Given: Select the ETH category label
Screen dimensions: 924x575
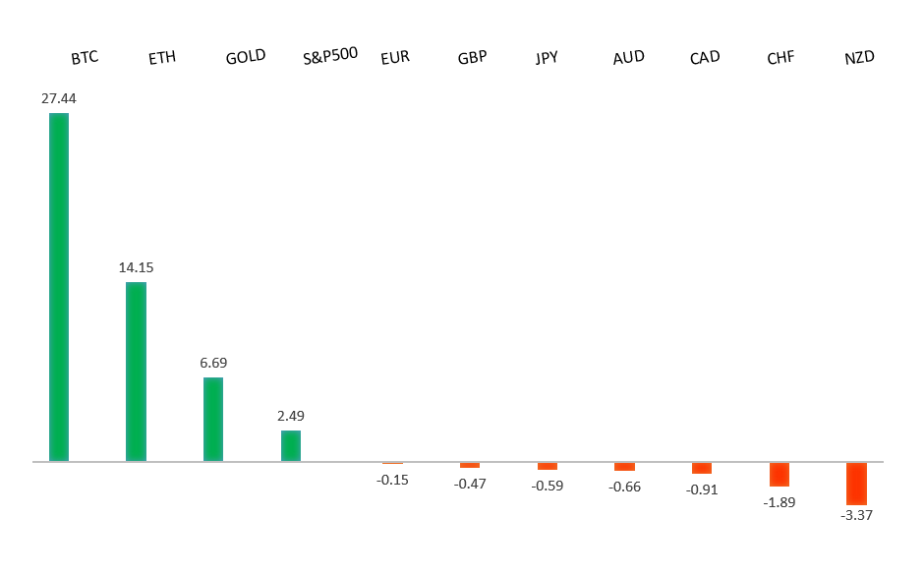Looking at the screenshot, I should (162, 58).
